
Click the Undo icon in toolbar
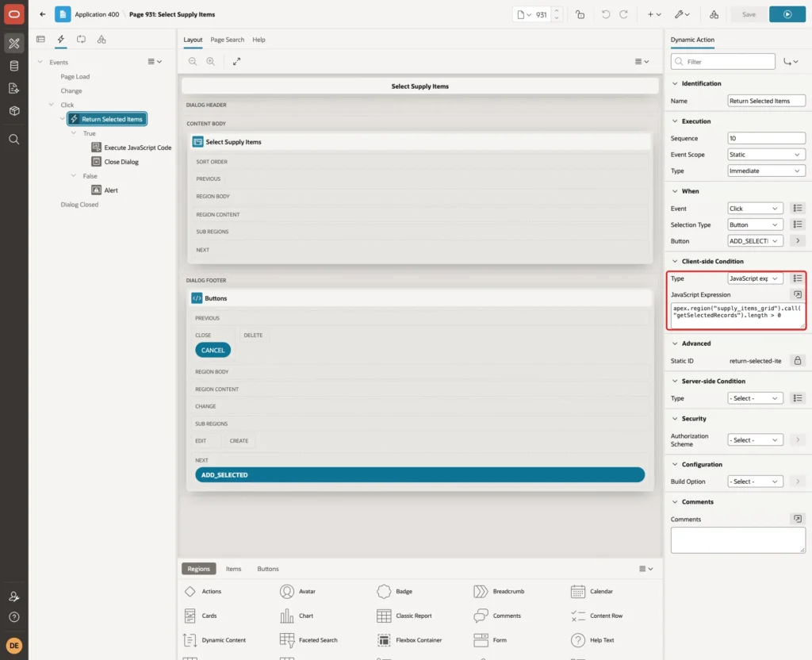[x=605, y=14]
